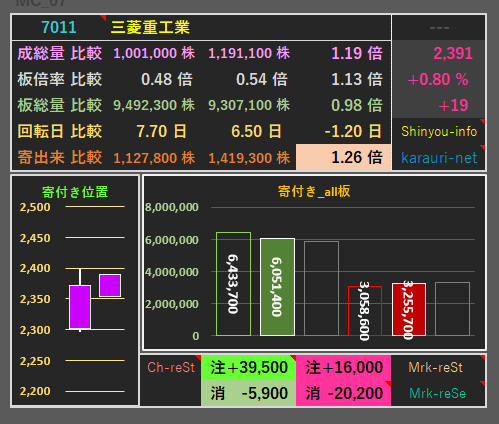Click the 6,051,400 solid green bar
Viewport: 499px width, 424px height.
tap(277, 287)
